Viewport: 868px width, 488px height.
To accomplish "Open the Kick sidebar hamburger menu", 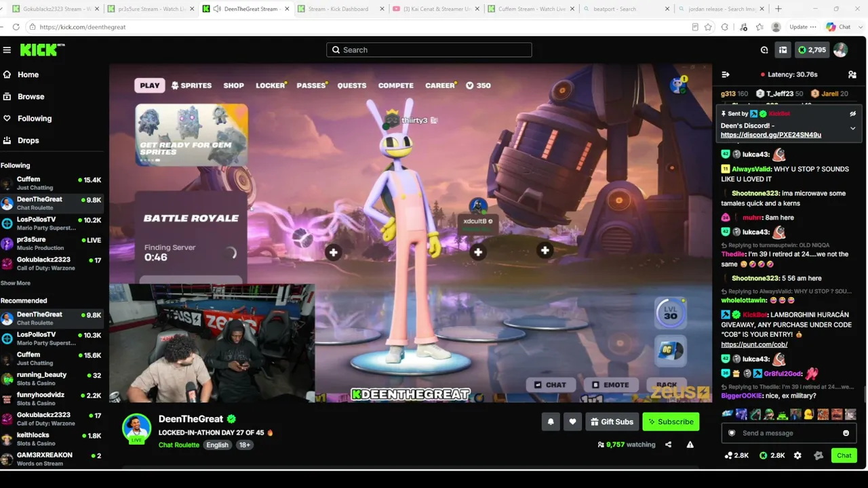I will pos(7,50).
